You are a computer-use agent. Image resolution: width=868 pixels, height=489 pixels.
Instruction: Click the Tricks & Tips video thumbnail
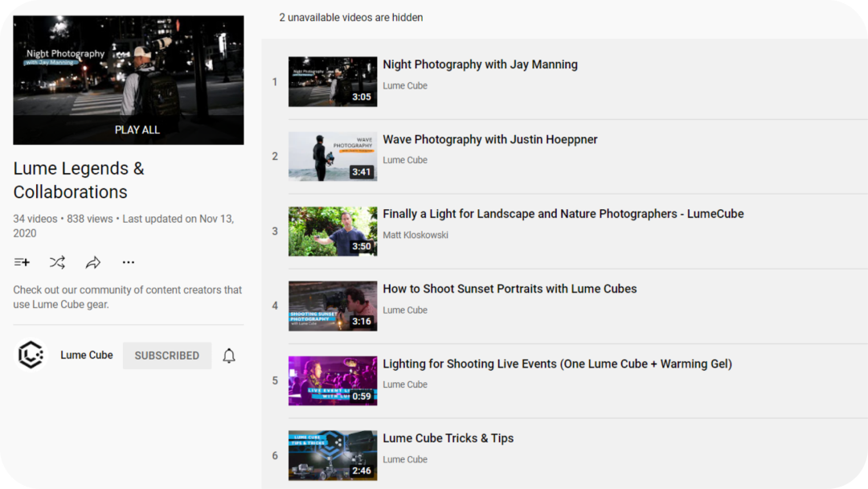tap(333, 456)
